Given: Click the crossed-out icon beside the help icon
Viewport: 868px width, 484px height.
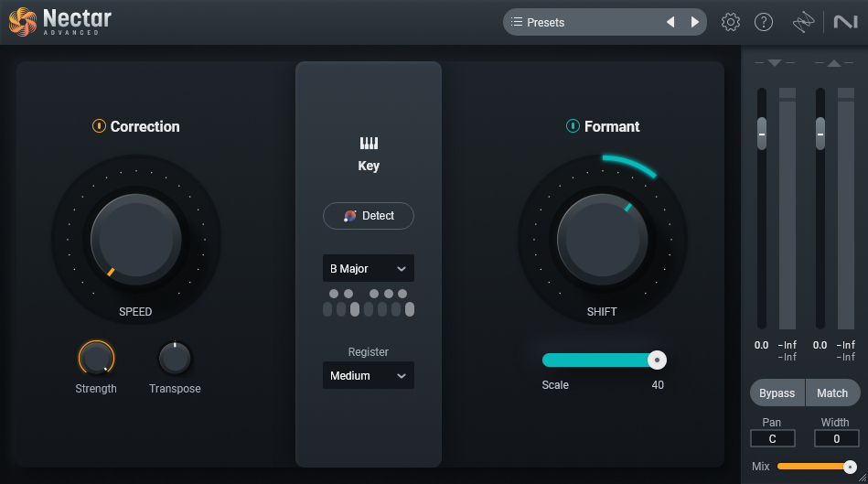Looking at the screenshot, I should [x=803, y=22].
